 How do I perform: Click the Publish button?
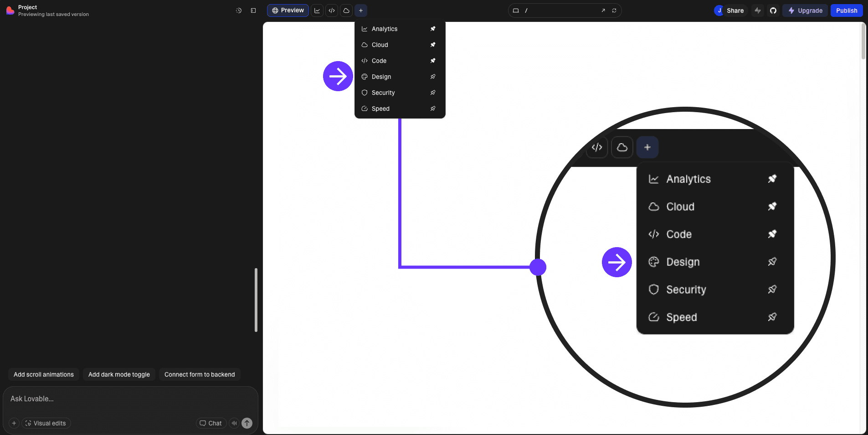click(846, 10)
